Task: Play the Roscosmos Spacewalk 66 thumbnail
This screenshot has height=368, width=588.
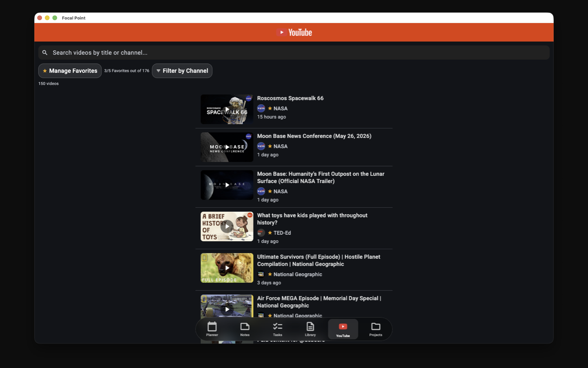Action: pyautogui.click(x=227, y=109)
